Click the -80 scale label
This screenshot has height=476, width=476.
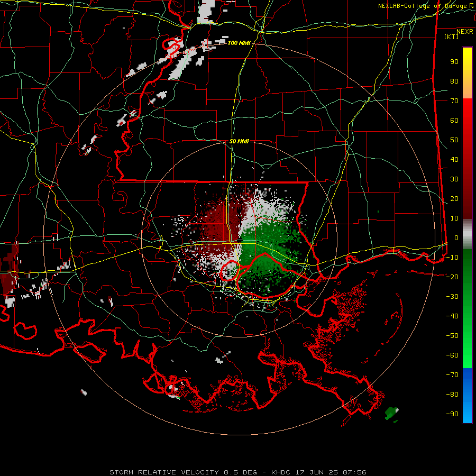pos(452,395)
